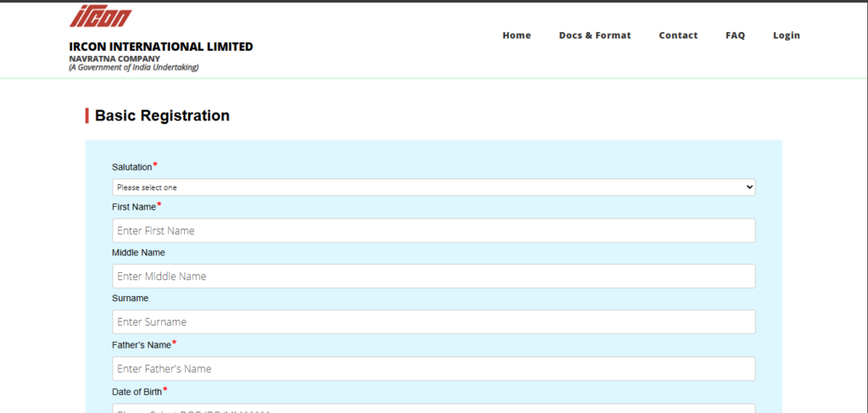This screenshot has height=413, width=868.
Task: Open the FAQ page
Action: [x=735, y=36]
